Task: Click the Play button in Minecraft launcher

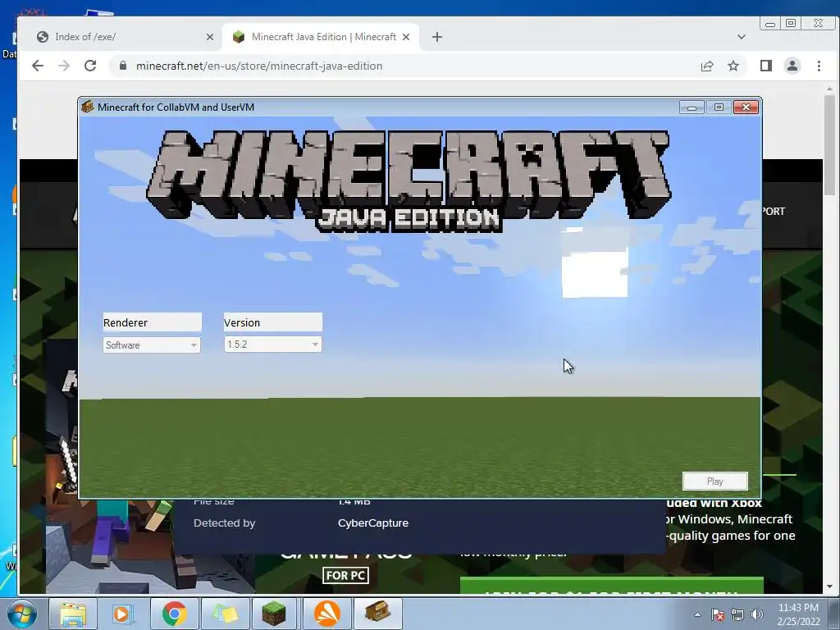Action: click(714, 481)
